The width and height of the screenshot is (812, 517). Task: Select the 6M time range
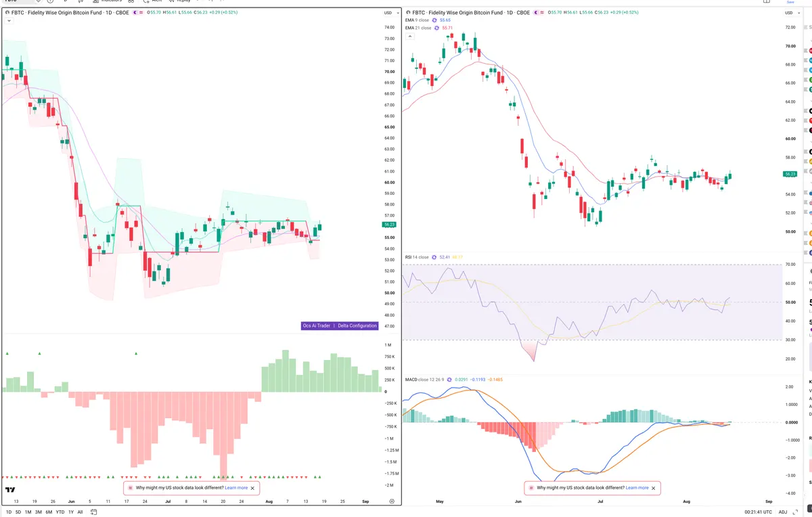click(x=49, y=512)
